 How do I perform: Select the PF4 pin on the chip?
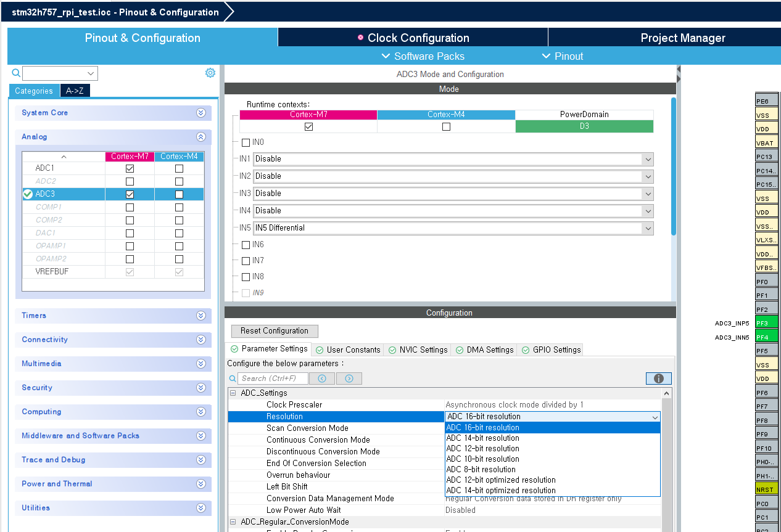(767, 337)
